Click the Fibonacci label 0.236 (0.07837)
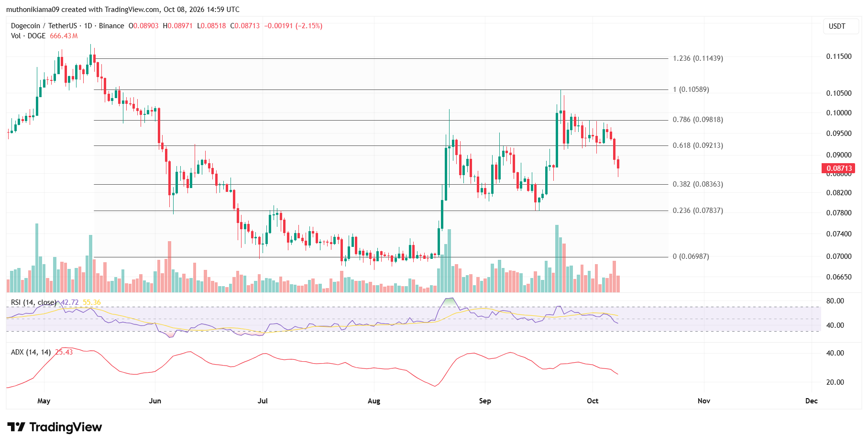868x445 pixels. [x=698, y=211]
